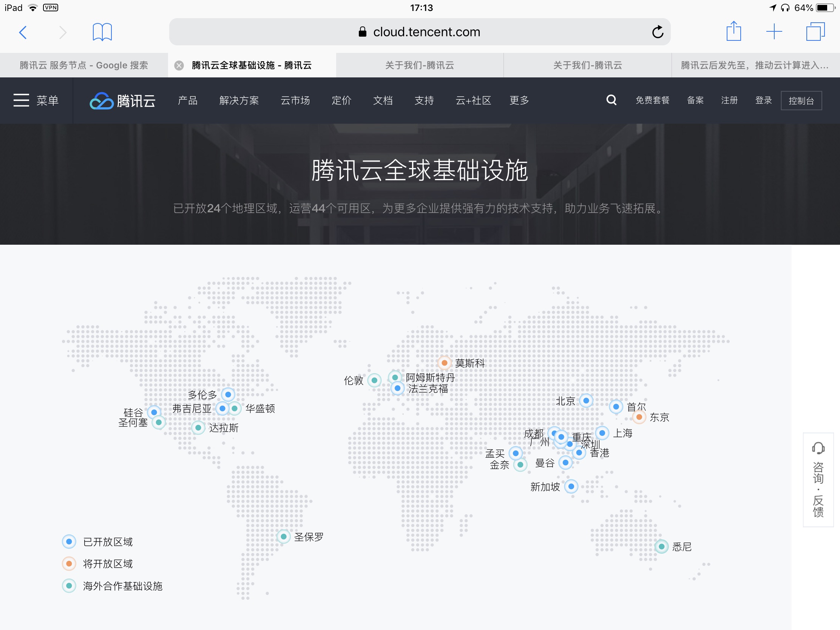The width and height of the screenshot is (840, 630).
Task: Show all tabs overview icon
Action: coord(815,31)
